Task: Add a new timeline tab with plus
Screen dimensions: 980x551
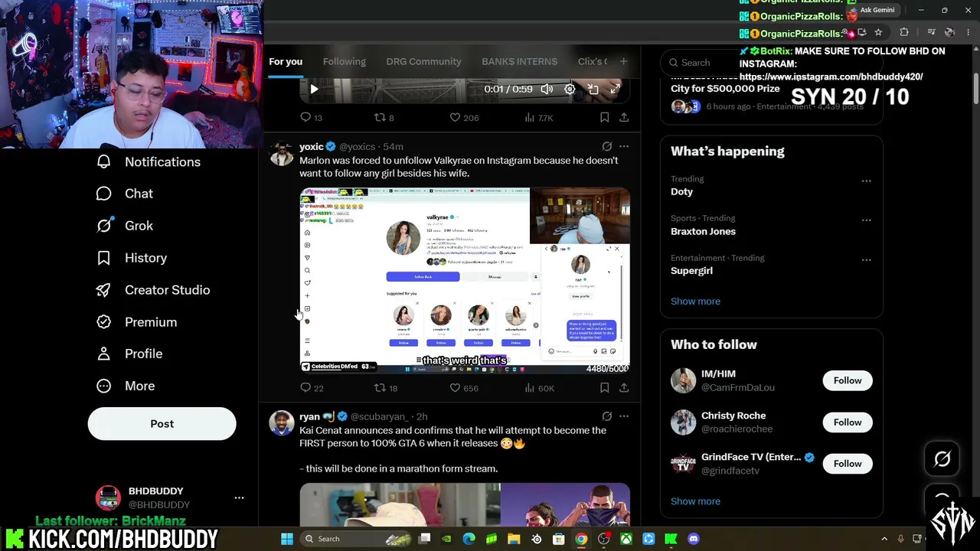Action: coord(623,61)
